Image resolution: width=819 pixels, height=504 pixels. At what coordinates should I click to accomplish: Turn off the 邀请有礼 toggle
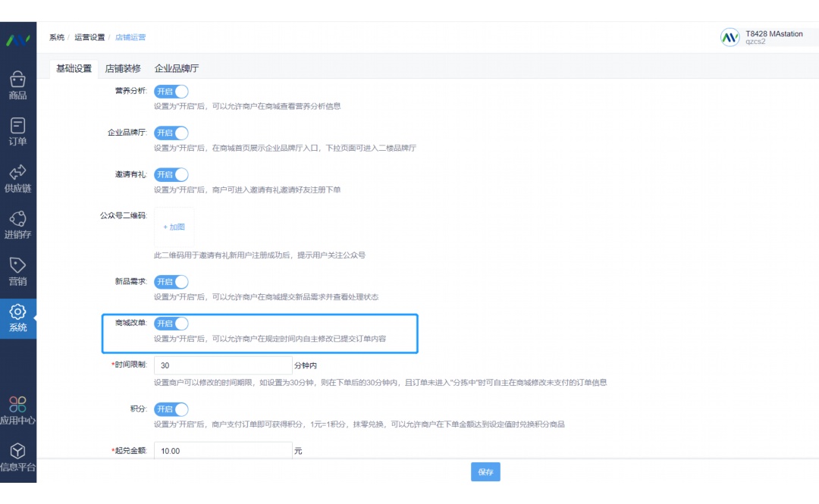pos(171,174)
